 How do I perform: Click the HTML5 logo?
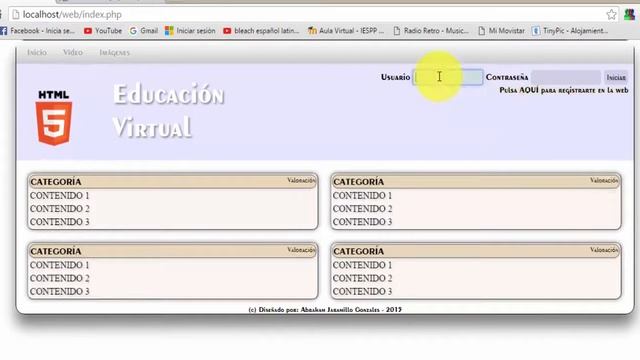(54, 118)
